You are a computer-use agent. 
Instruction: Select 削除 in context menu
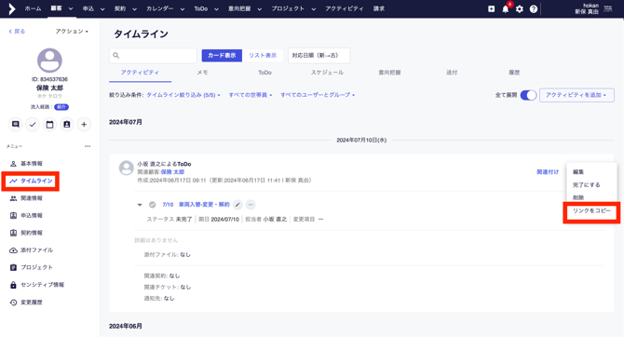click(x=578, y=197)
